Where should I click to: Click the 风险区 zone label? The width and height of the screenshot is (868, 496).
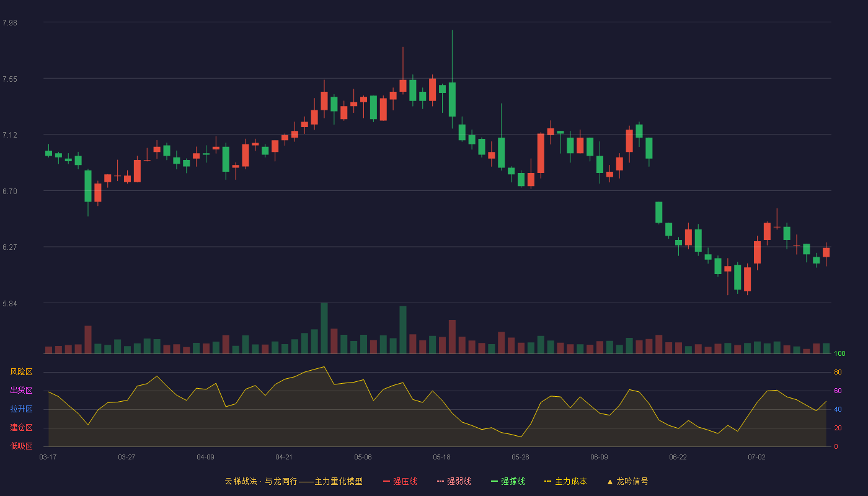21,372
